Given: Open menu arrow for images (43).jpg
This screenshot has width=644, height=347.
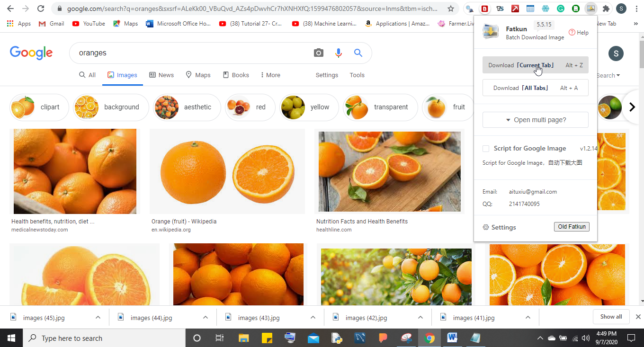Looking at the screenshot, I should [x=313, y=318].
